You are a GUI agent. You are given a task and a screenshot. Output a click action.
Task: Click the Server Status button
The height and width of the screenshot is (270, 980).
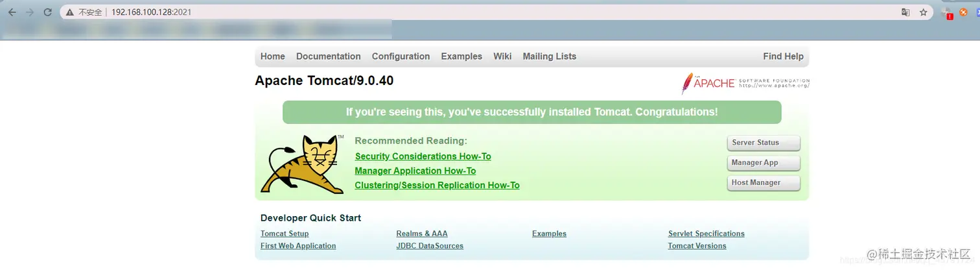pos(764,143)
